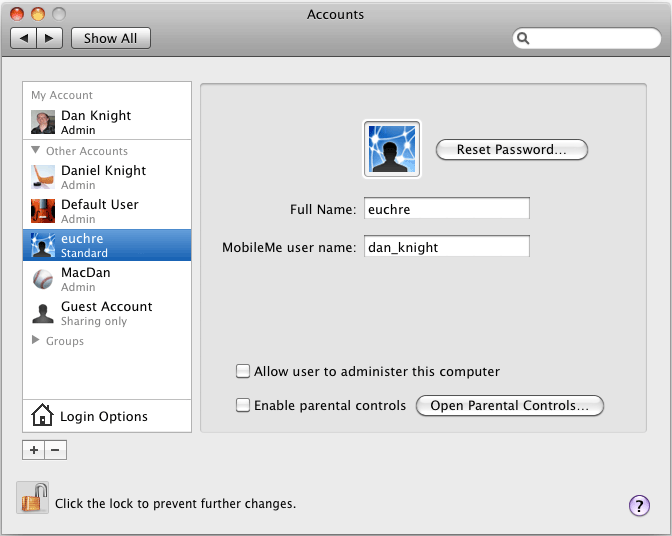This screenshot has height=536, width=672.
Task: Click the MobileMe user name field
Action: [447, 246]
